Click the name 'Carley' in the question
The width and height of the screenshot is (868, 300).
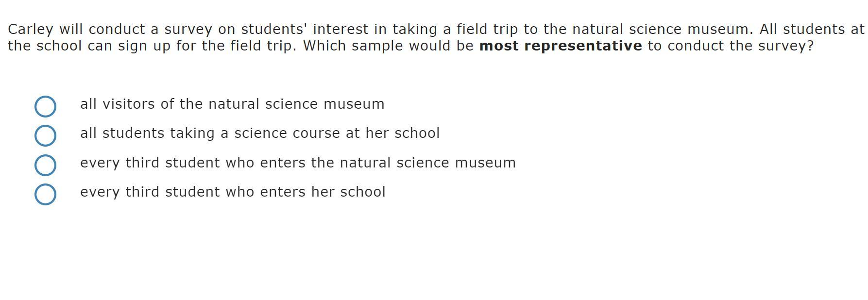tap(30, 29)
